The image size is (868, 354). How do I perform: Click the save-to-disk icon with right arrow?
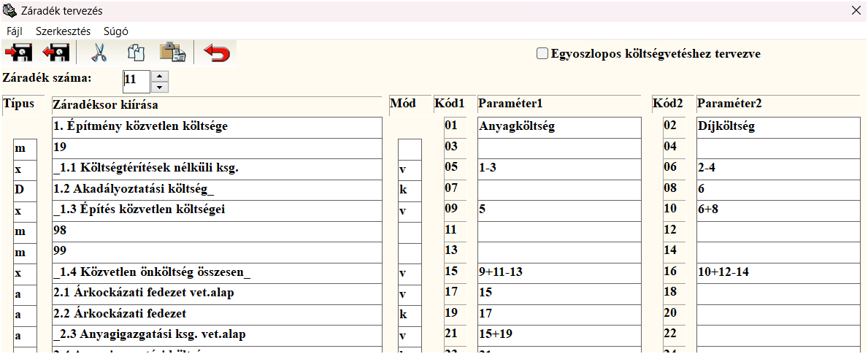[x=18, y=53]
